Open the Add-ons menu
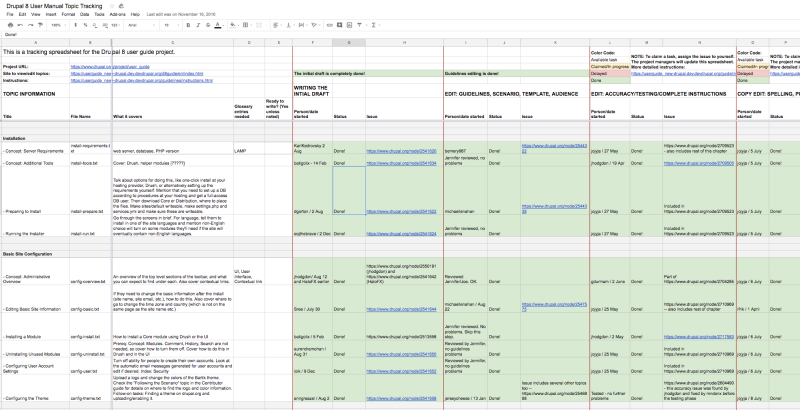The height and width of the screenshot is (410, 800). 117,14
